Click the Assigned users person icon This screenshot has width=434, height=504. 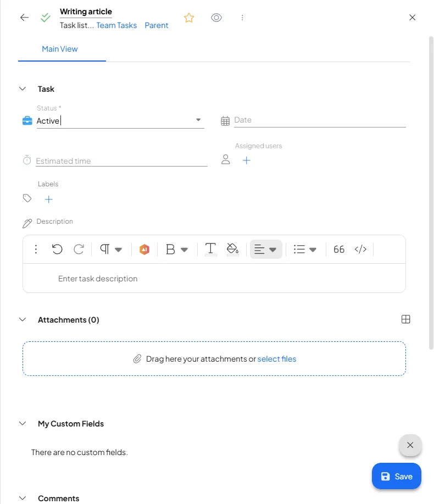coord(225,159)
